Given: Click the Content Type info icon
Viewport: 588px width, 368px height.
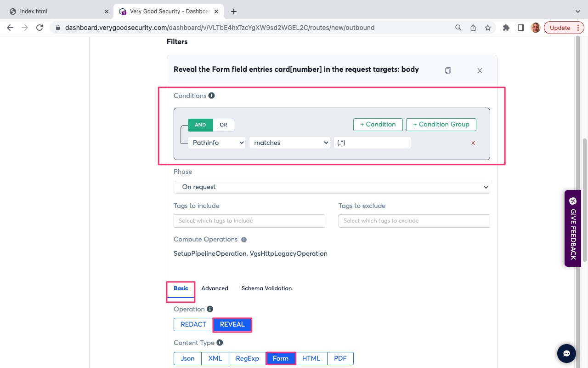Looking at the screenshot, I should [x=220, y=343].
